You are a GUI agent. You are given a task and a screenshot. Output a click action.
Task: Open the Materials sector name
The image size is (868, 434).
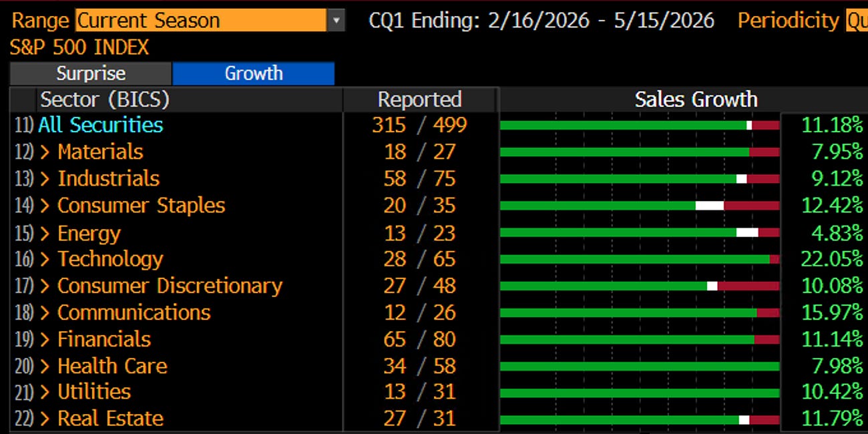(100, 152)
